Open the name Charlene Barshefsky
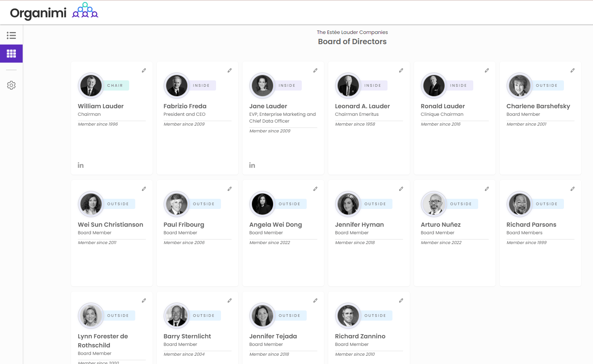 pos(538,106)
